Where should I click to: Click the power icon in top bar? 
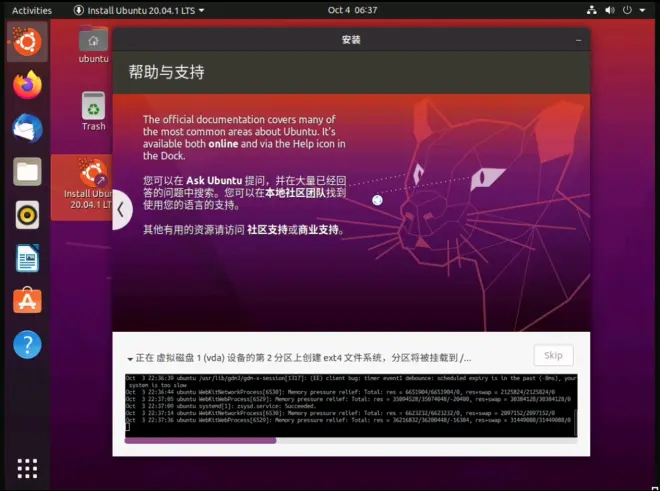click(627, 10)
